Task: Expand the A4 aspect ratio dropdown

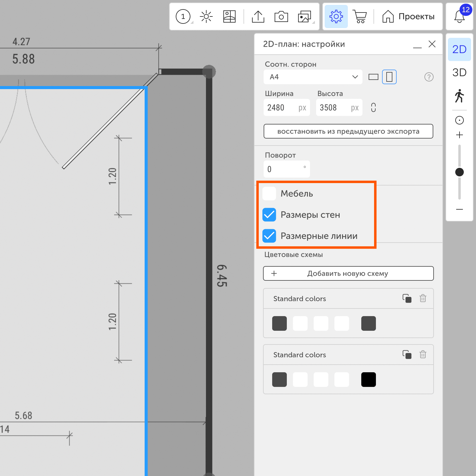Action: pos(313,77)
